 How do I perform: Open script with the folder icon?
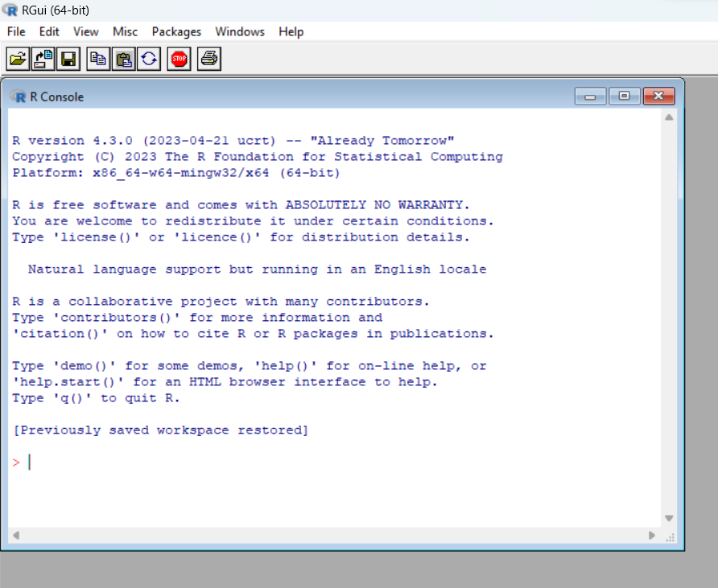point(18,59)
